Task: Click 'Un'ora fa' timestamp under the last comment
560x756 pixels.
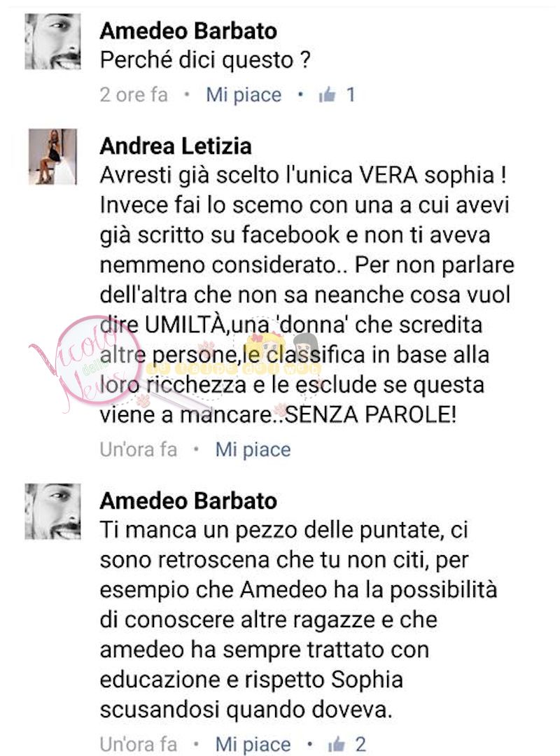Action: pyautogui.click(x=139, y=744)
